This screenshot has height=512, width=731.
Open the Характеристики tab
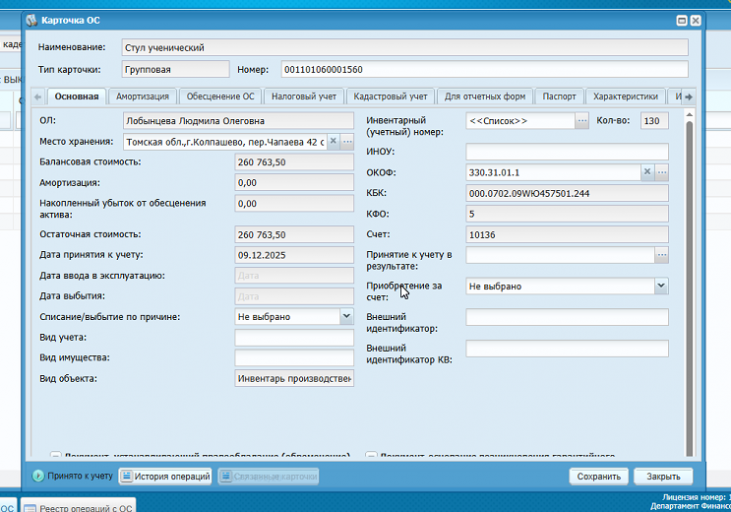pyautogui.click(x=625, y=97)
